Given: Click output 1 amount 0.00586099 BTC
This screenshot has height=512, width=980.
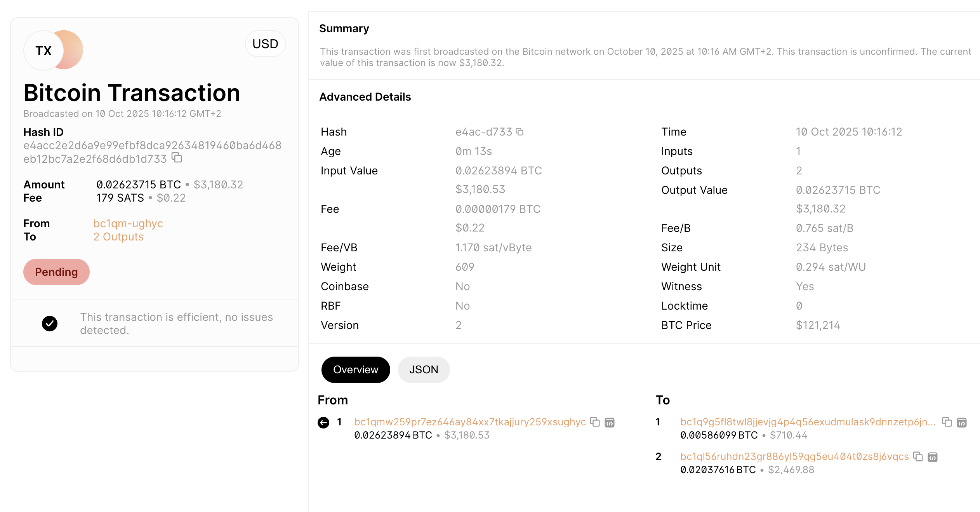Looking at the screenshot, I should pos(719,435).
